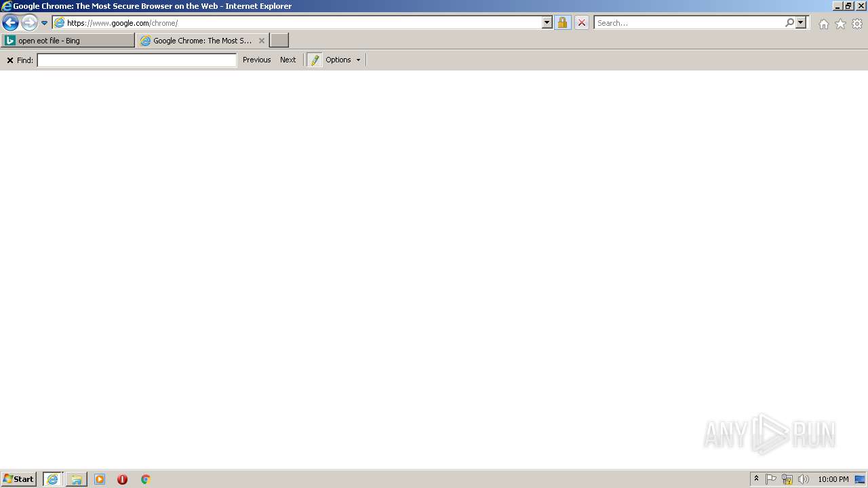Open a new tab button
Screen dimensions: 868x488
pyautogui.click(x=279, y=41)
